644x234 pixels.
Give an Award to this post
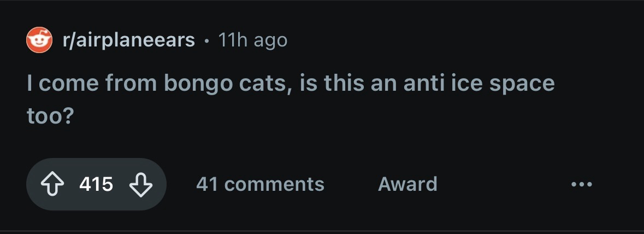(x=407, y=184)
